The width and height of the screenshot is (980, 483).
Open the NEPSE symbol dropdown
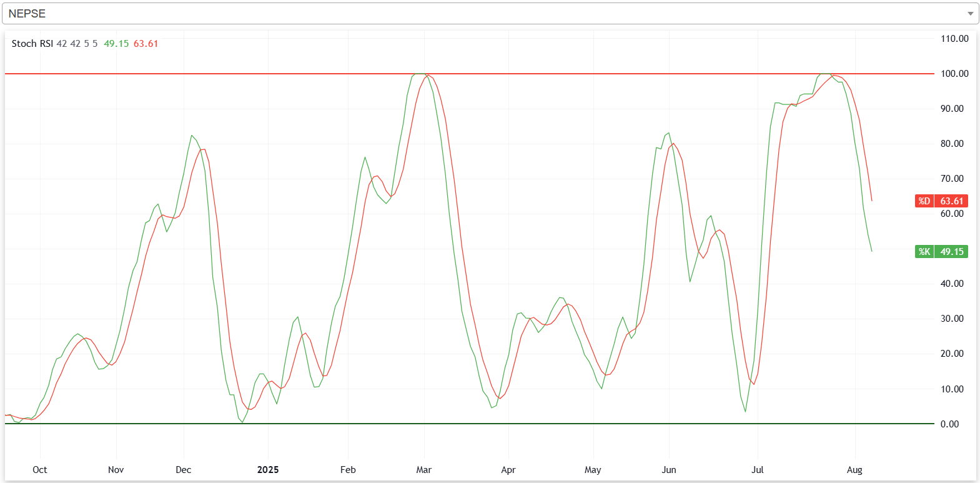(490, 13)
